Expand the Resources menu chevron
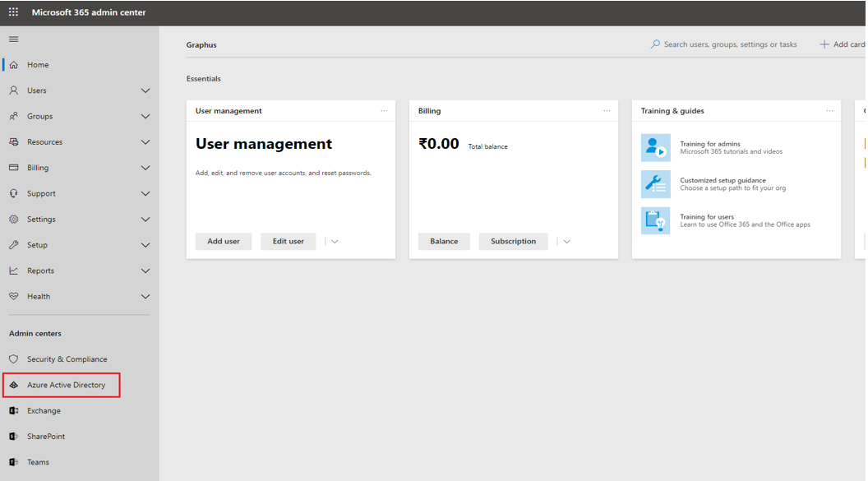The width and height of the screenshot is (868, 481). [x=145, y=141]
